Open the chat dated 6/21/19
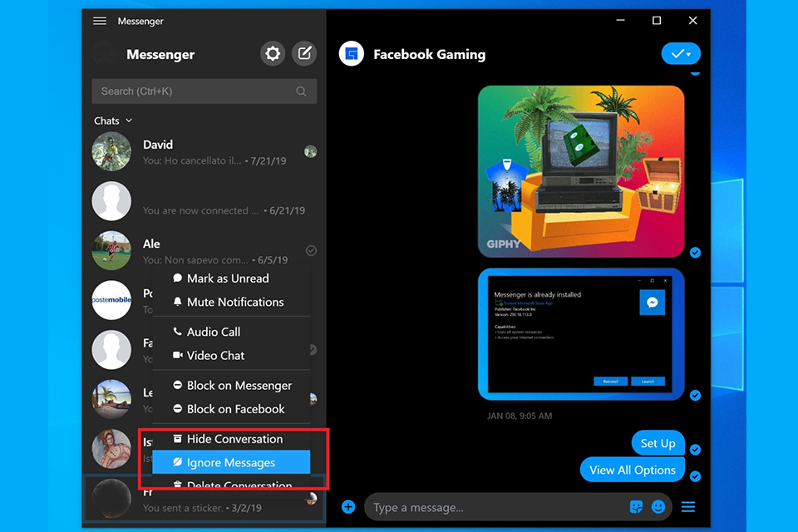The image size is (798, 532). [204, 201]
